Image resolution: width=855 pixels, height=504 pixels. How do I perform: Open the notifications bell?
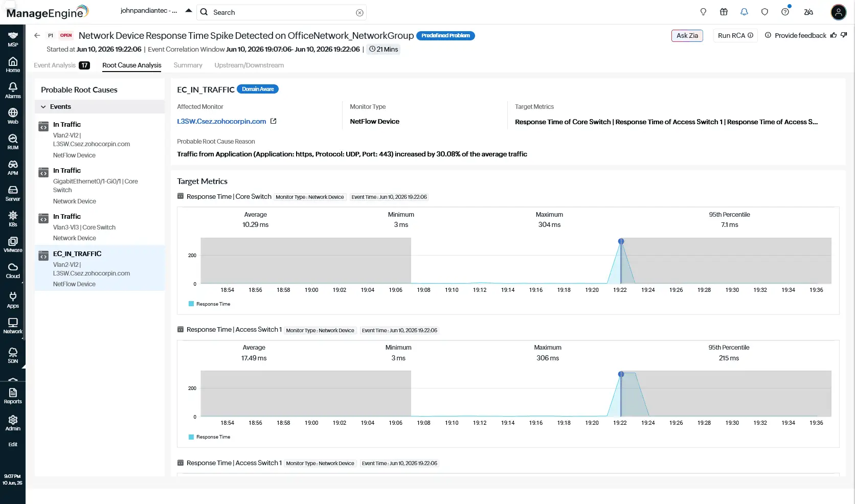point(744,12)
